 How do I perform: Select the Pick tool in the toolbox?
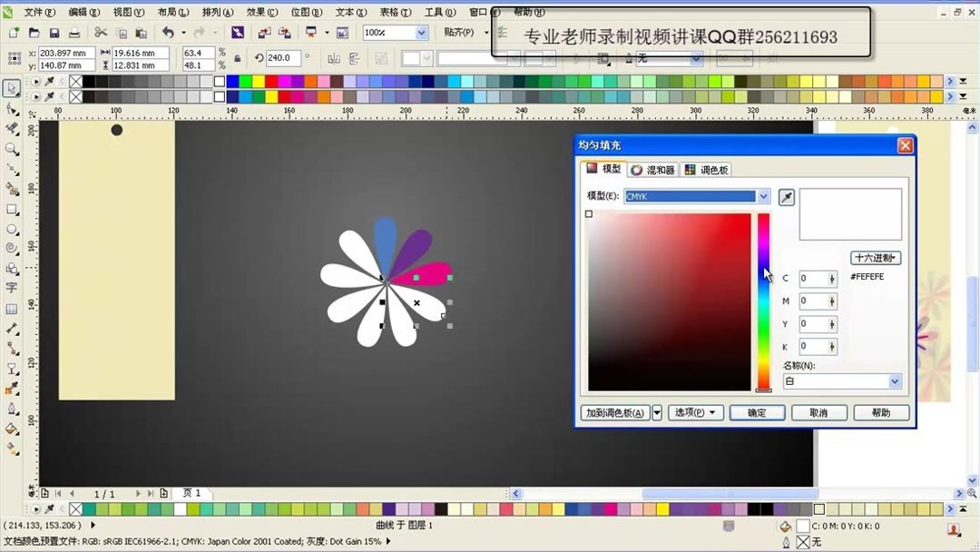(13, 88)
